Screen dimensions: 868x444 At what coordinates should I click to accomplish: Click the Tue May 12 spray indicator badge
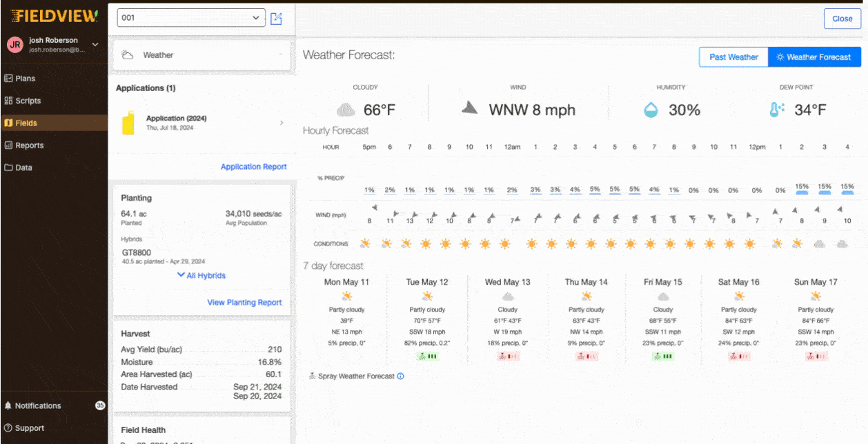pos(428,356)
